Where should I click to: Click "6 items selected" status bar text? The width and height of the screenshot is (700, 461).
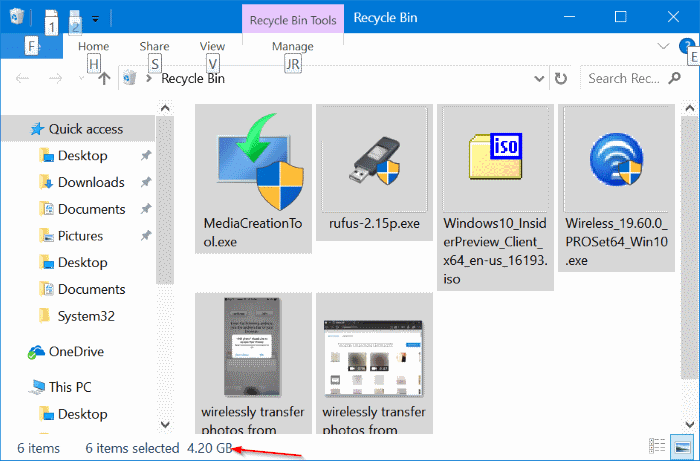pos(132,448)
